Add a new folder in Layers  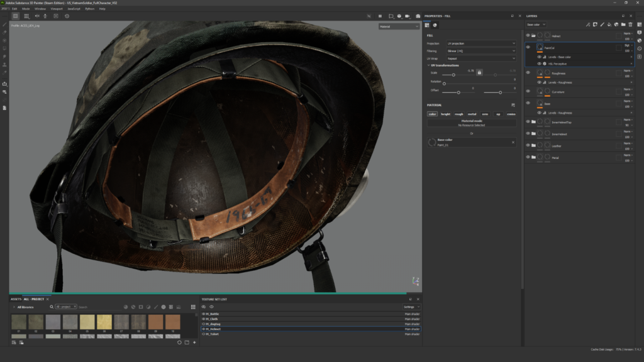623,25
